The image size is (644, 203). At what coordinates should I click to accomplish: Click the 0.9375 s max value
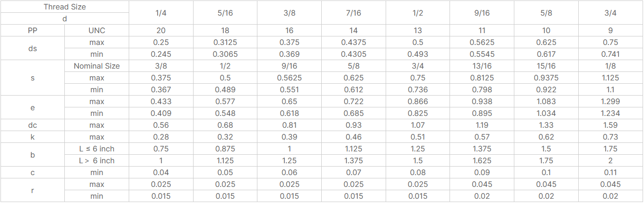click(x=546, y=78)
